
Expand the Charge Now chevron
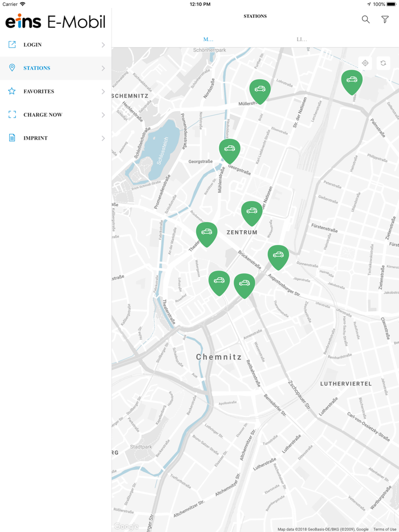103,114
